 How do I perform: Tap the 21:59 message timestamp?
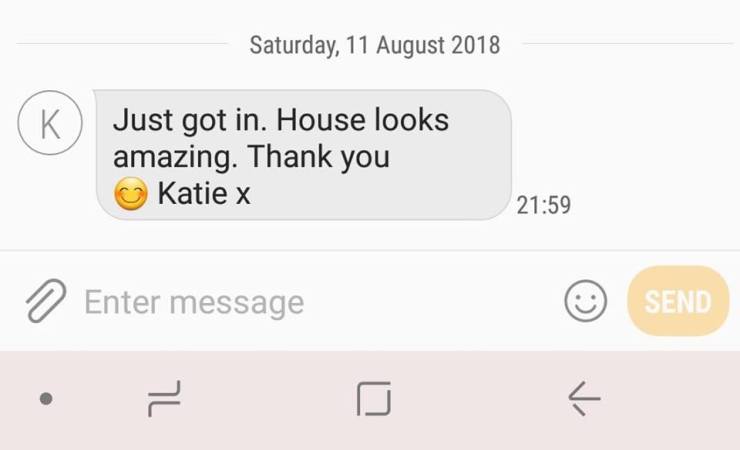coord(544,205)
